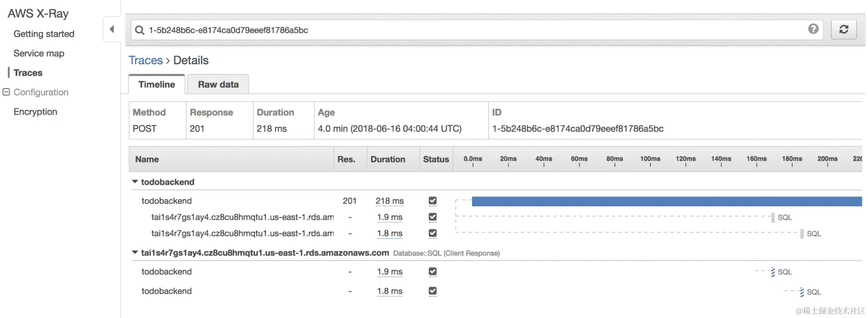Click status checkbox for todobackend 1.8 ms client row

point(432,291)
